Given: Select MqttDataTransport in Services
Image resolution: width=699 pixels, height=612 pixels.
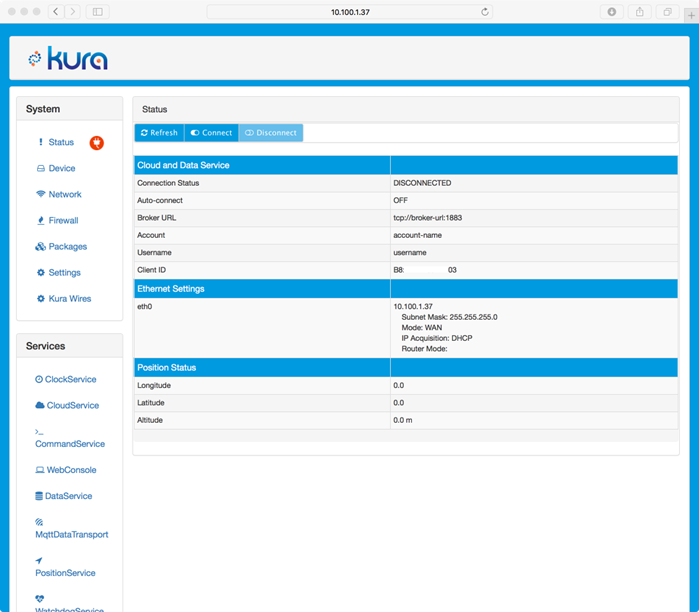Looking at the screenshot, I should (71, 534).
